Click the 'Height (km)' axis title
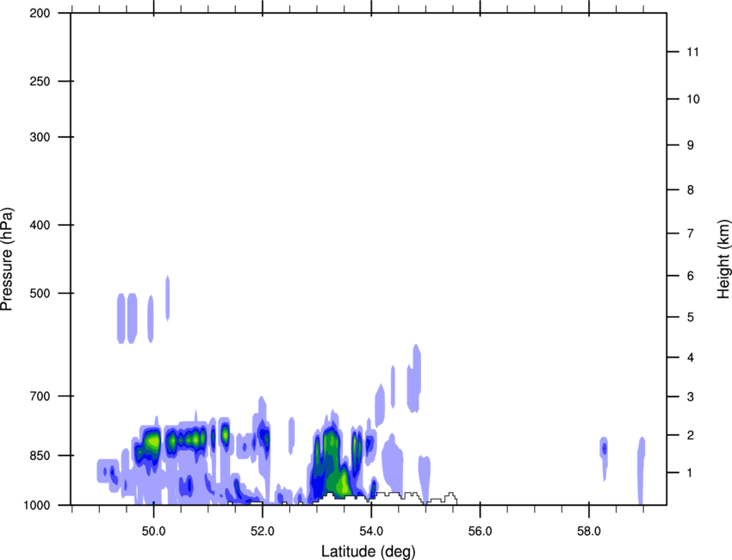This screenshot has width=732, height=560. coord(723,258)
